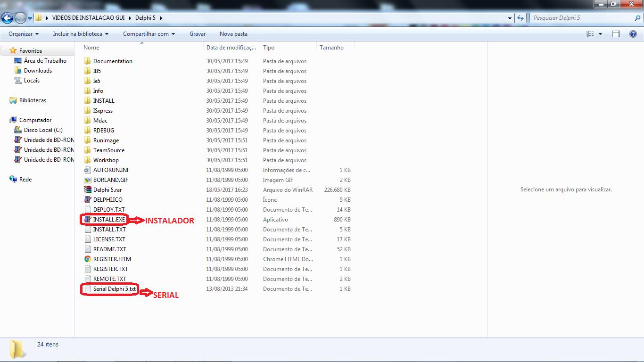Screen dimensions: 644x362
Task: Open Área de Trabalho in Favoritos
Action: tap(45, 60)
